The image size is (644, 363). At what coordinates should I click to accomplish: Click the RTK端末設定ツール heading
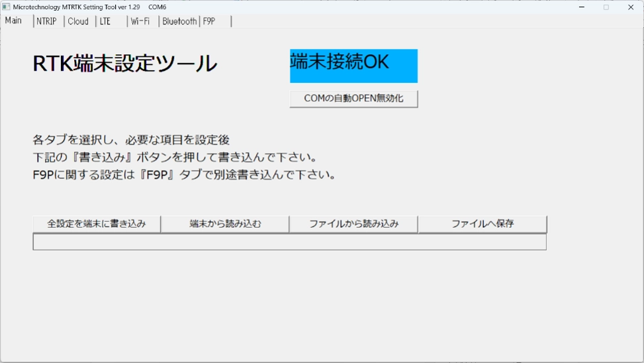pyautogui.click(x=125, y=64)
